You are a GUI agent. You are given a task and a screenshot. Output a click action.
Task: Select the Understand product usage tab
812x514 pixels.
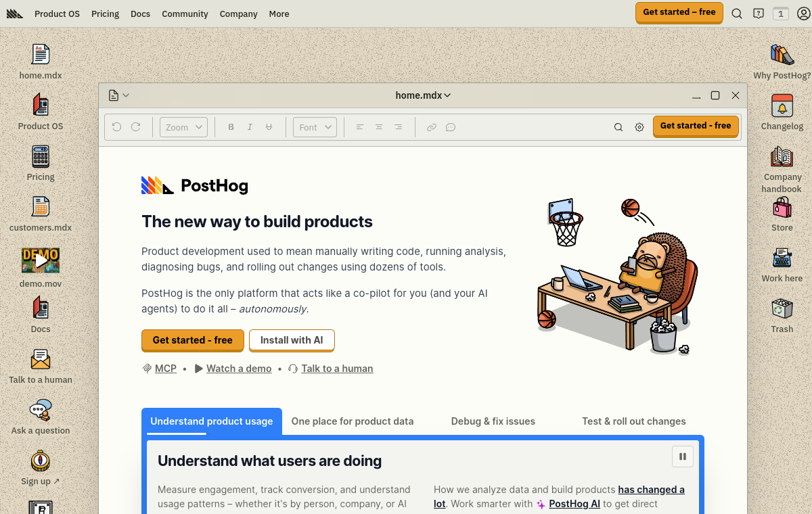(212, 421)
